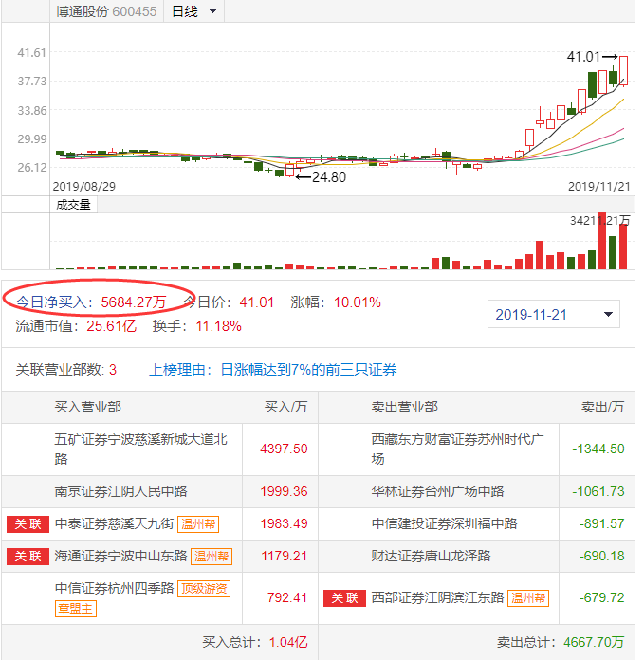
Task: Click the 买入总计 1.04亿 total
Action: click(x=255, y=642)
